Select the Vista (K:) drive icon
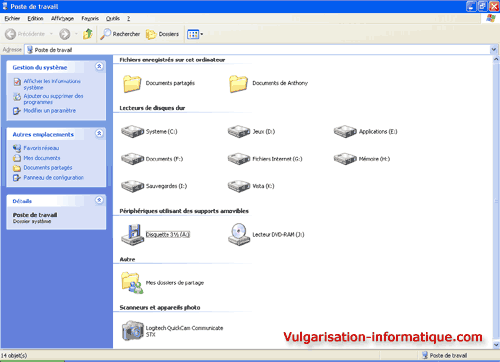The image size is (500, 362). [x=239, y=186]
